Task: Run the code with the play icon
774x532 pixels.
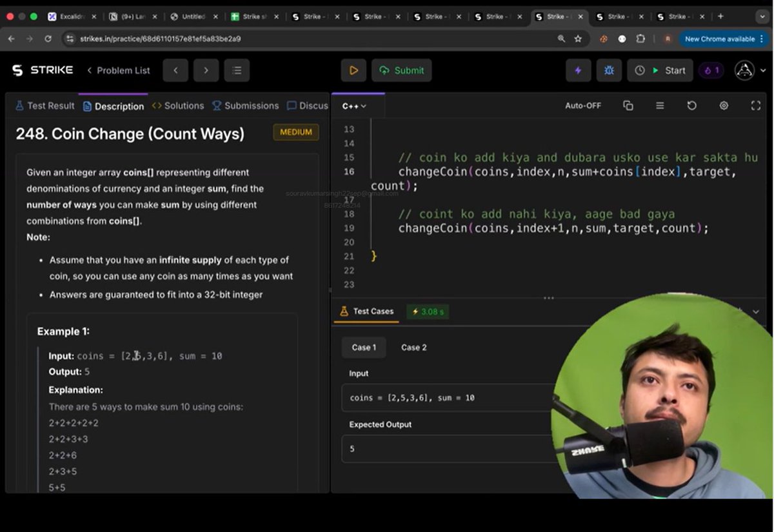Action: (x=353, y=70)
